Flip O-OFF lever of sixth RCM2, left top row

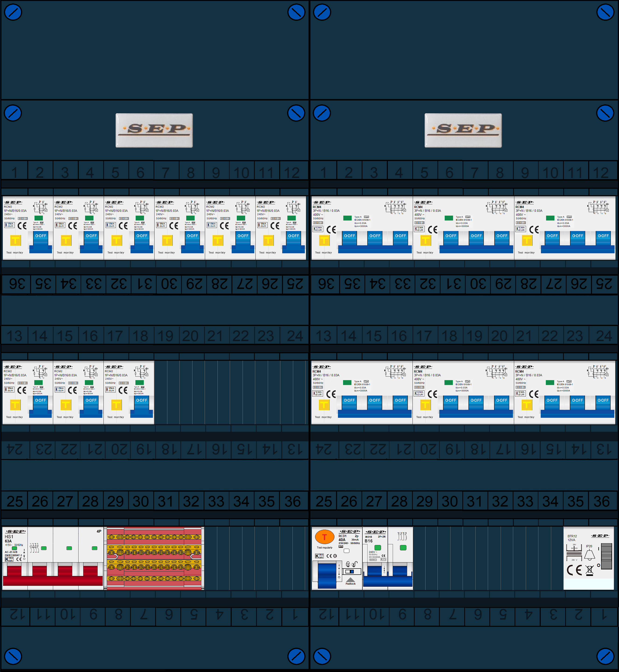pyautogui.click(x=293, y=242)
